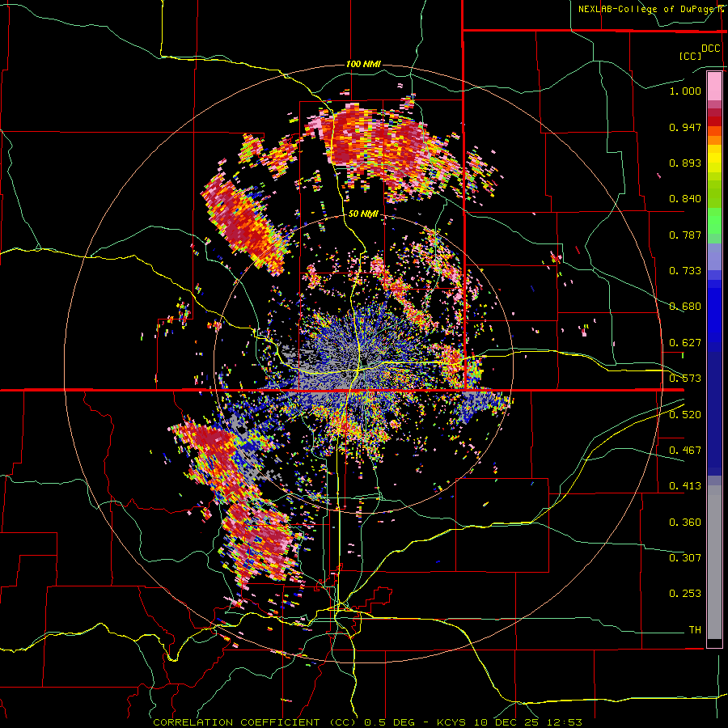
Task: Click the 0.573 scale value
Action: (685, 379)
